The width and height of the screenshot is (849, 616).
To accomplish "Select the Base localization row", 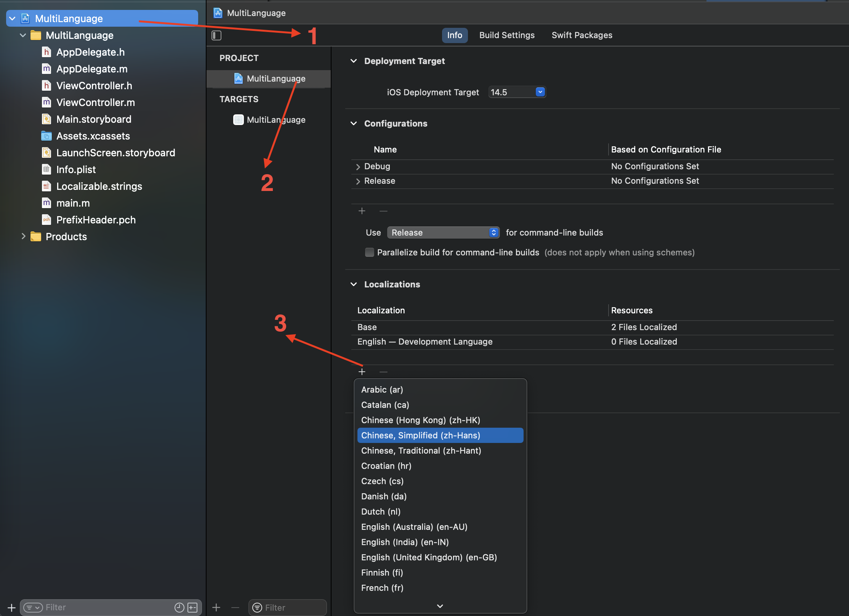I will coord(592,327).
